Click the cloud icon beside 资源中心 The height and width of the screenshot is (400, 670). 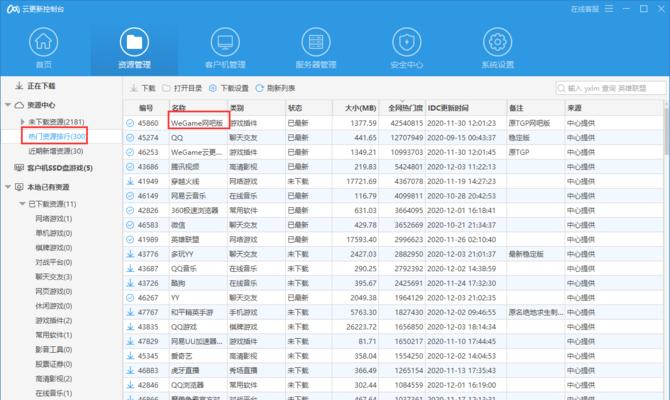tap(19, 105)
